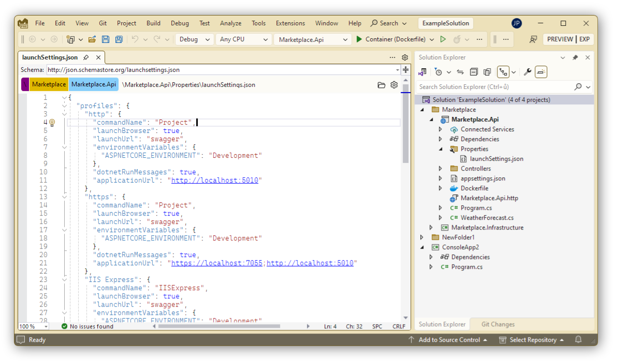Pin the Solution Explorer panel

click(x=576, y=57)
